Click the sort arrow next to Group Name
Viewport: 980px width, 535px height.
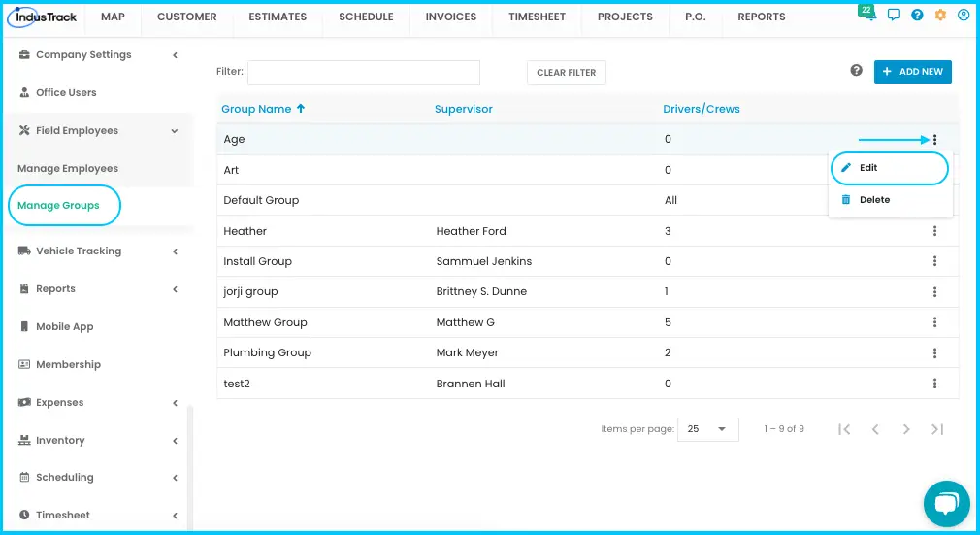pyautogui.click(x=301, y=108)
